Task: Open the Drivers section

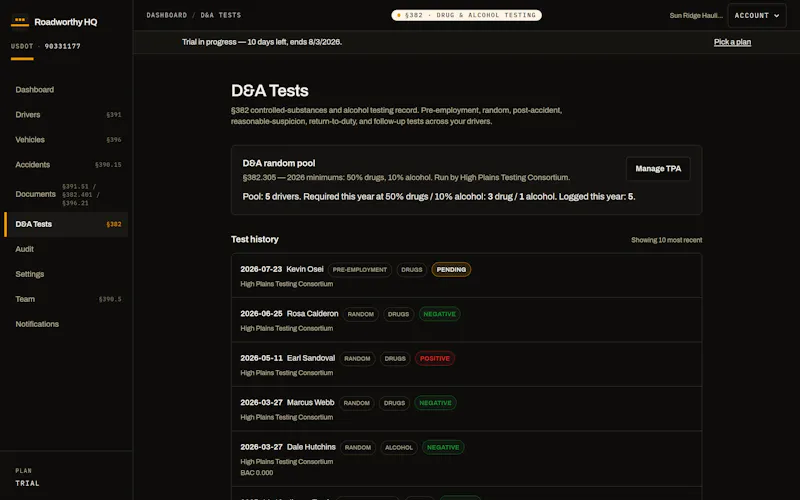Action: pyautogui.click(x=66, y=115)
